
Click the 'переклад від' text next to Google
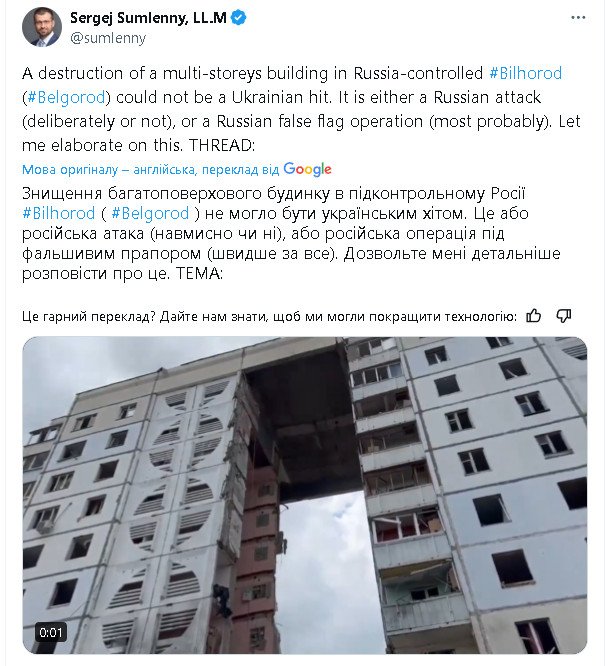click(x=240, y=170)
